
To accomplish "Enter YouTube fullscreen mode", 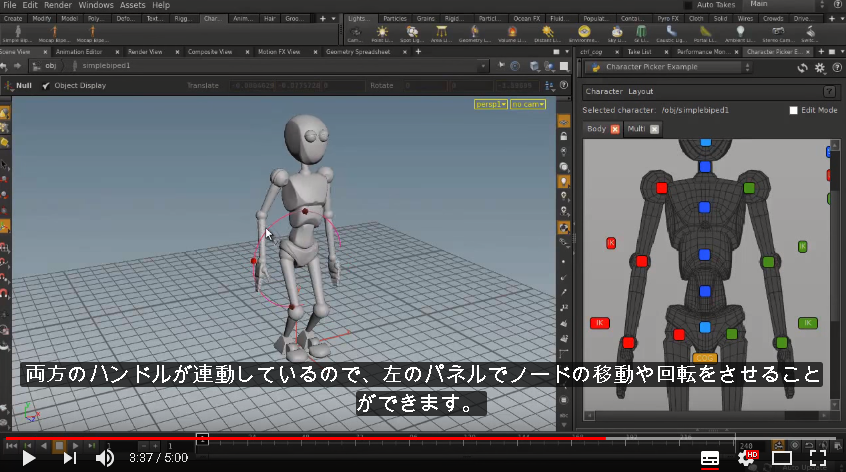I will (x=818, y=458).
